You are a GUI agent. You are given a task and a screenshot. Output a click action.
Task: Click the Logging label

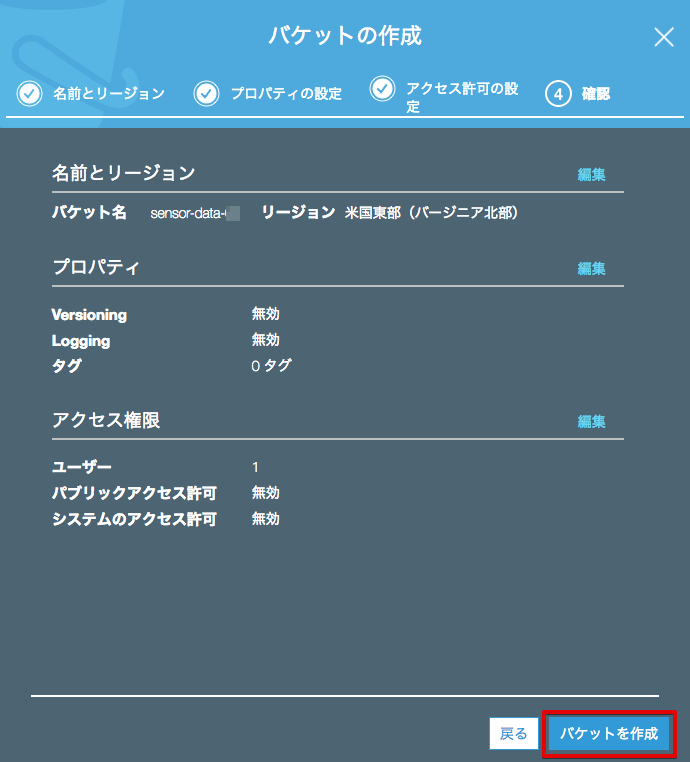tap(81, 341)
